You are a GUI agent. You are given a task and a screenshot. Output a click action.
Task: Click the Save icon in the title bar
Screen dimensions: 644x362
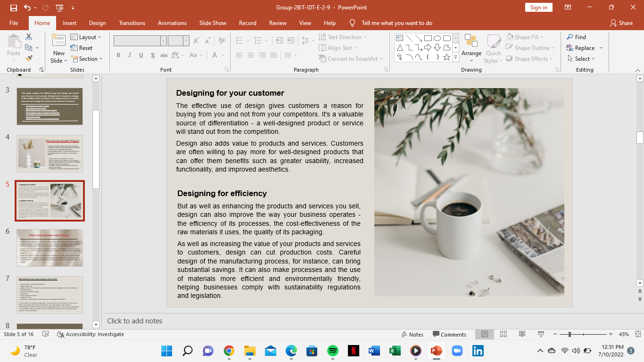13,8
